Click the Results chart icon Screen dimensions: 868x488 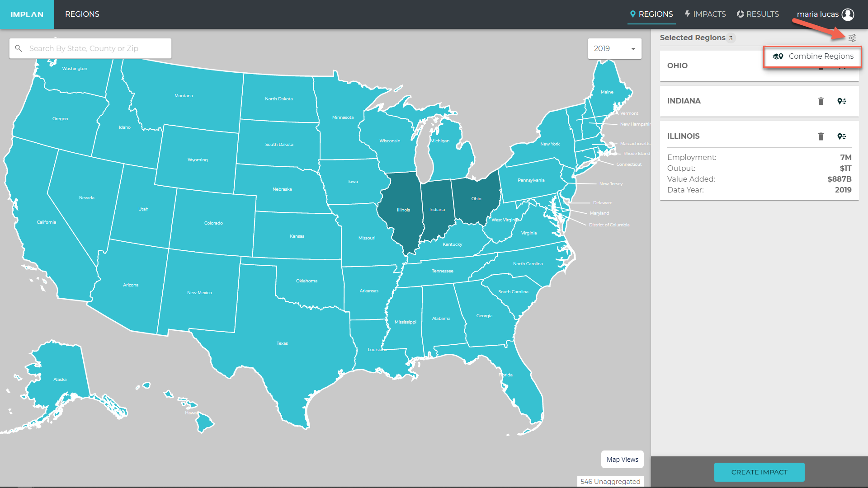(x=741, y=14)
